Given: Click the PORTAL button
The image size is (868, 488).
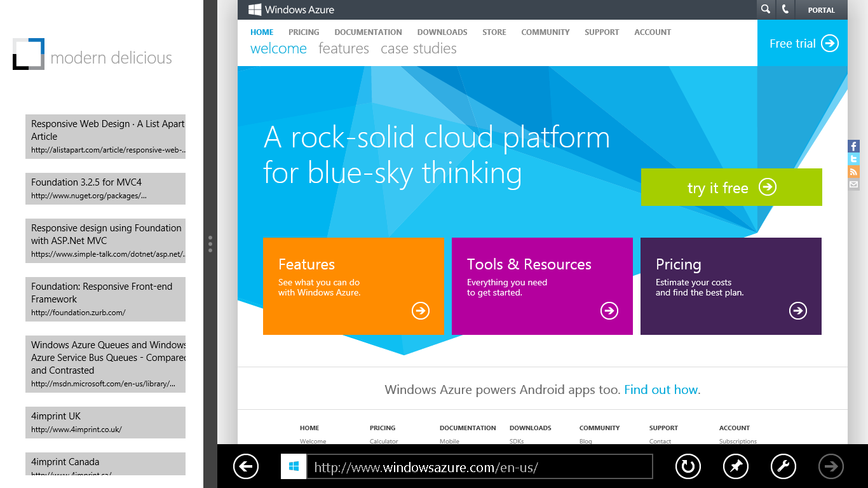Looking at the screenshot, I should pos(821,10).
